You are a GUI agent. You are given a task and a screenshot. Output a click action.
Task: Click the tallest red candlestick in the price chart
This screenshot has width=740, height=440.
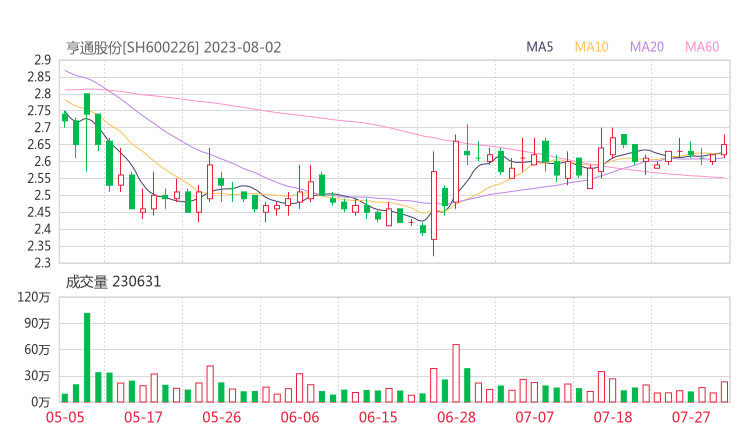[x=434, y=204]
